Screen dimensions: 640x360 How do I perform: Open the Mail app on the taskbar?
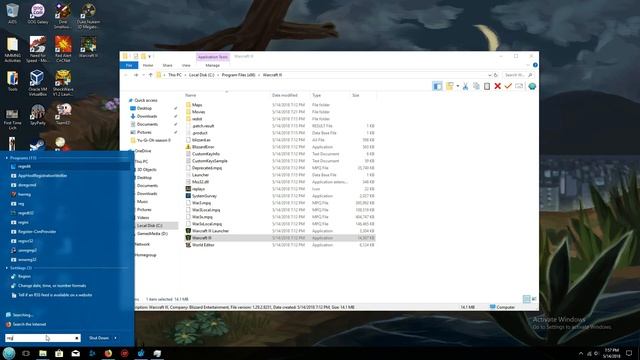coord(76,353)
